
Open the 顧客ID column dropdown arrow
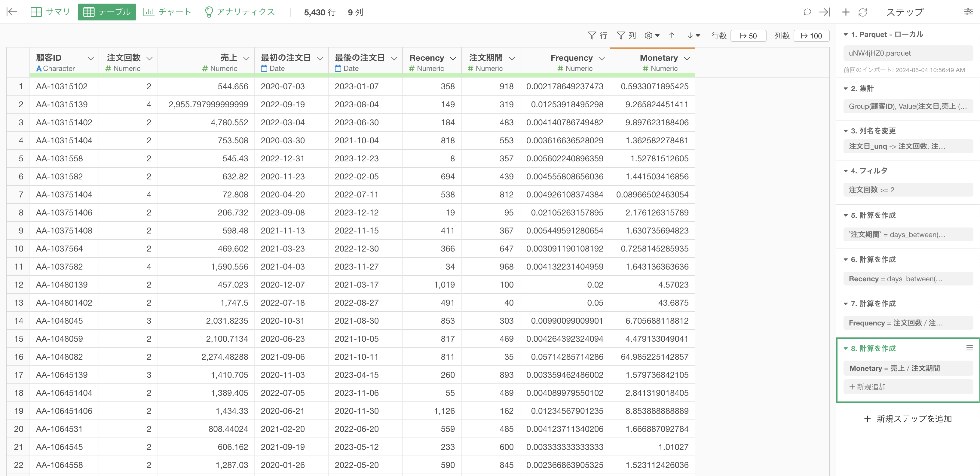[90, 58]
